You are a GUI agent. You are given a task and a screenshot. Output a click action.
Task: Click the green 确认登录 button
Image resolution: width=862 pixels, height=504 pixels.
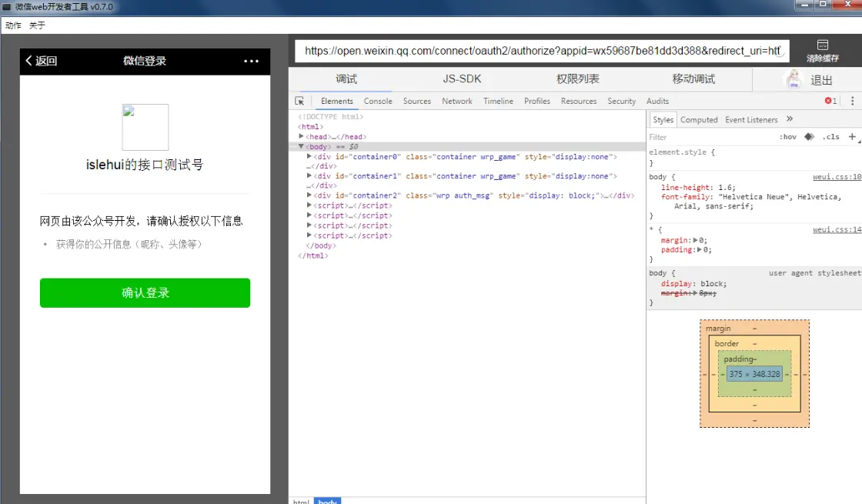(145, 293)
